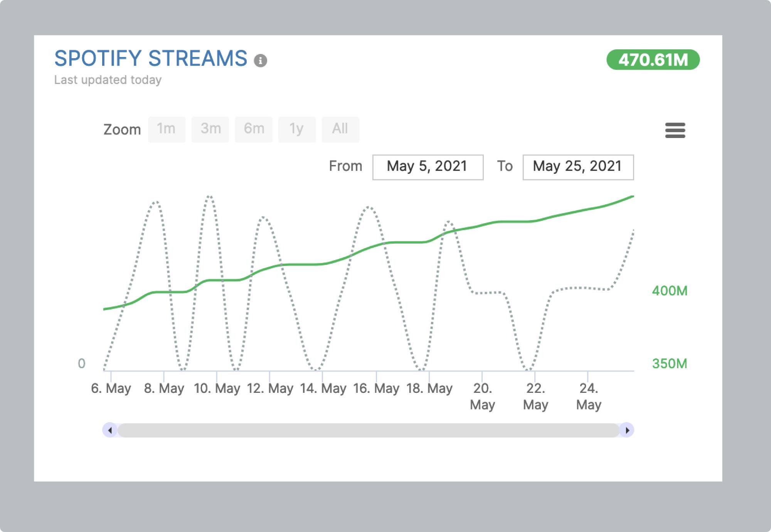This screenshot has width=771, height=532.
Task: Click the 400M axis label
Action: point(670,291)
